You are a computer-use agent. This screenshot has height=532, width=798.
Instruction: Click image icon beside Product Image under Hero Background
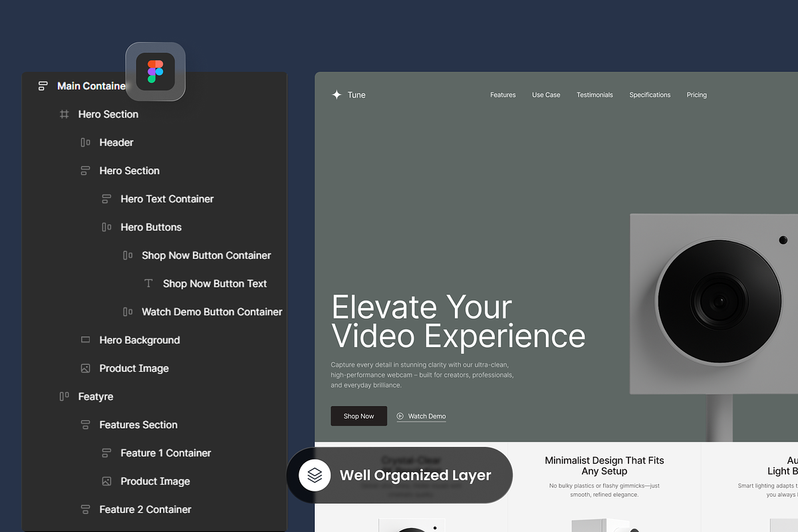pos(85,368)
